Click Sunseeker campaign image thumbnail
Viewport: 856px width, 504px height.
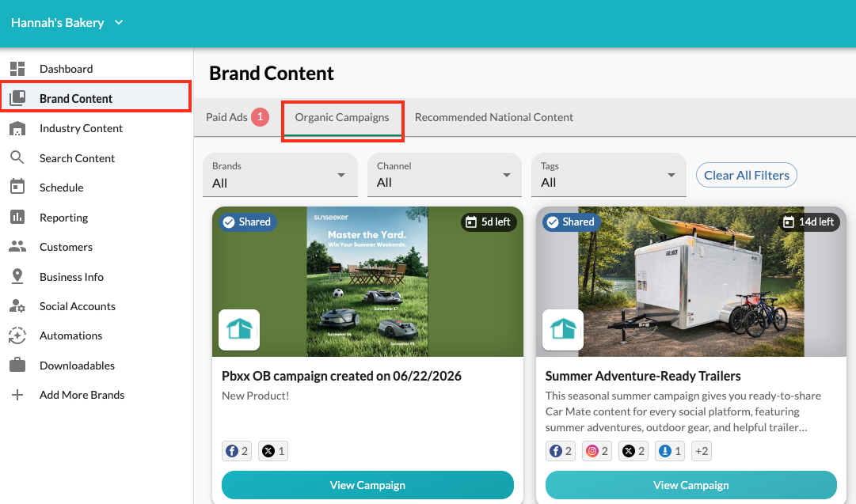tap(367, 282)
